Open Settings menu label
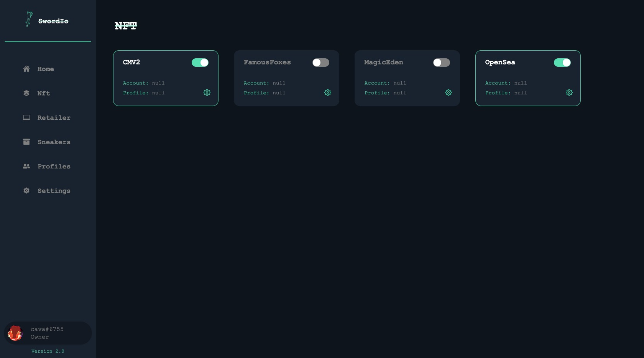This screenshot has width=644, height=358. pyautogui.click(x=54, y=191)
